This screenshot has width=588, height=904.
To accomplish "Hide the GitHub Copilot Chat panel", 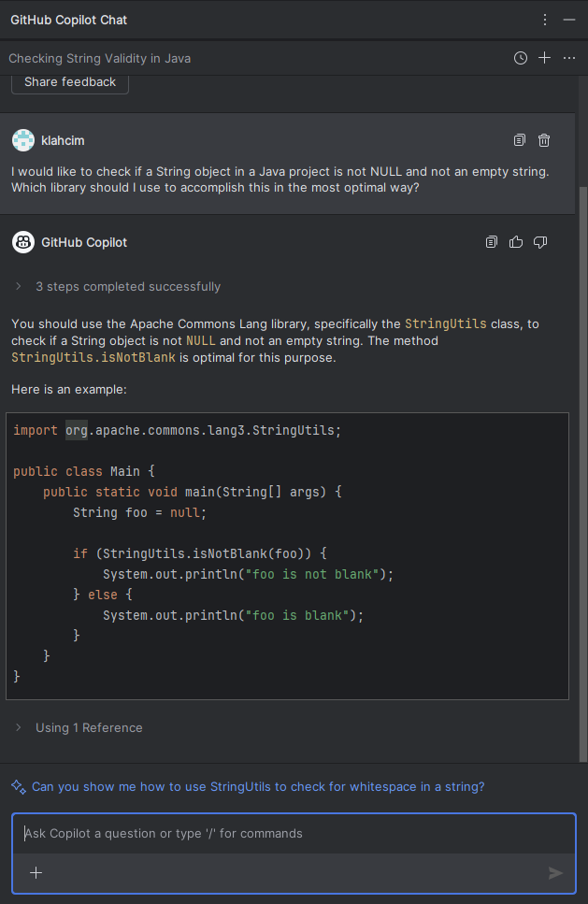I will pos(569,20).
